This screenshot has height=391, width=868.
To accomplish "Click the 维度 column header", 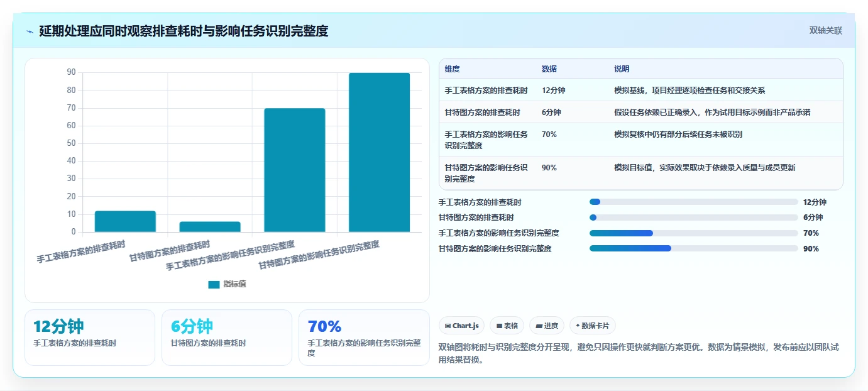I will click(x=453, y=69).
